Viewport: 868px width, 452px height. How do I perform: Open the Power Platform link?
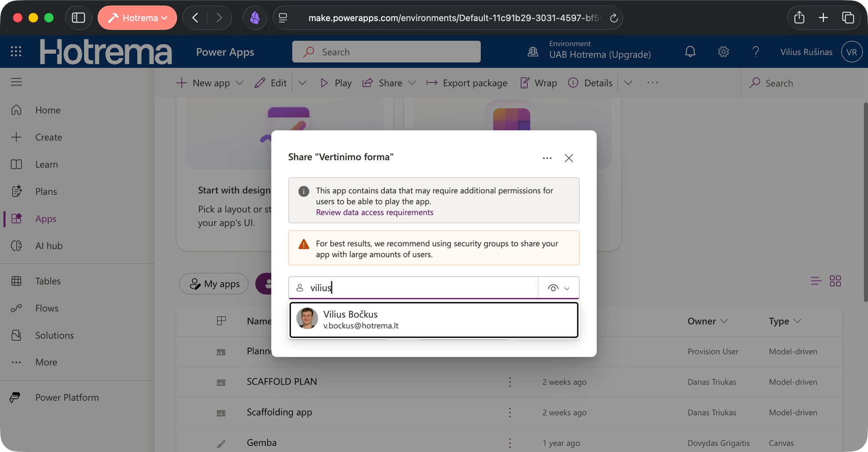tap(67, 397)
